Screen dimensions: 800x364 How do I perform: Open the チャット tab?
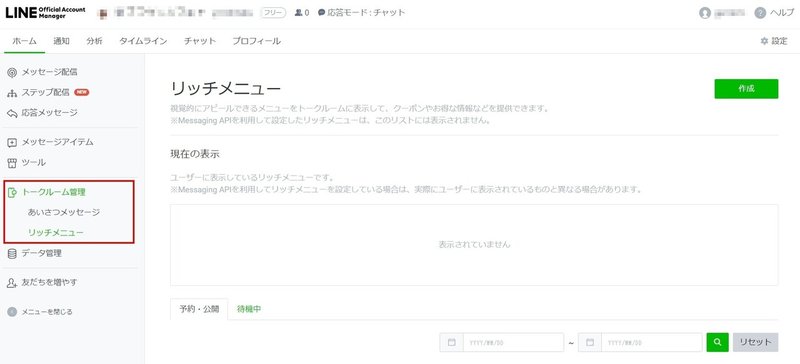tap(200, 41)
